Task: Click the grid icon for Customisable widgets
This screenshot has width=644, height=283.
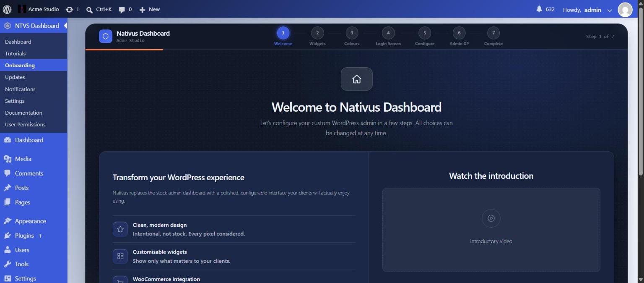Action: tap(120, 256)
